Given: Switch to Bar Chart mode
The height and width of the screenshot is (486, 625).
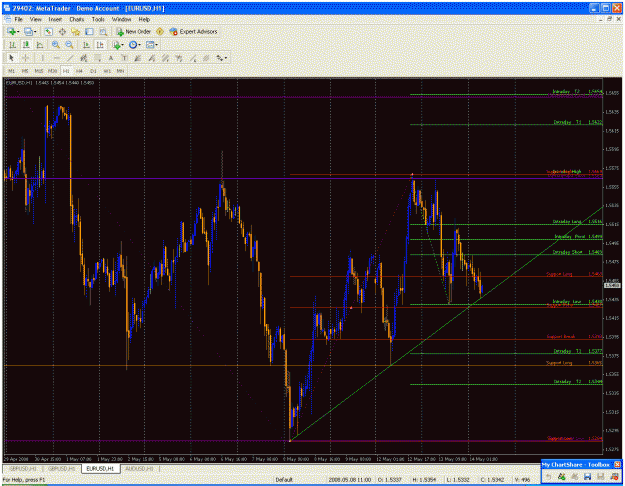Looking at the screenshot, I should 12,45.
